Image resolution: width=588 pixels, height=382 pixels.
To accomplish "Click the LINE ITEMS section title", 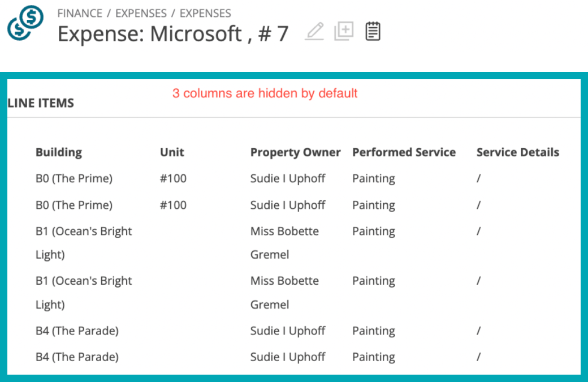I will [x=41, y=103].
